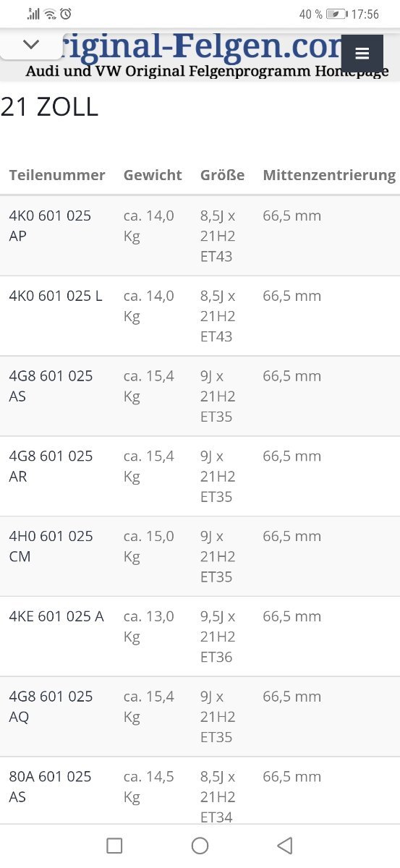Tap the Android home circle icon
Image resolution: width=400 pixels, height=868 pixels.
point(200,846)
